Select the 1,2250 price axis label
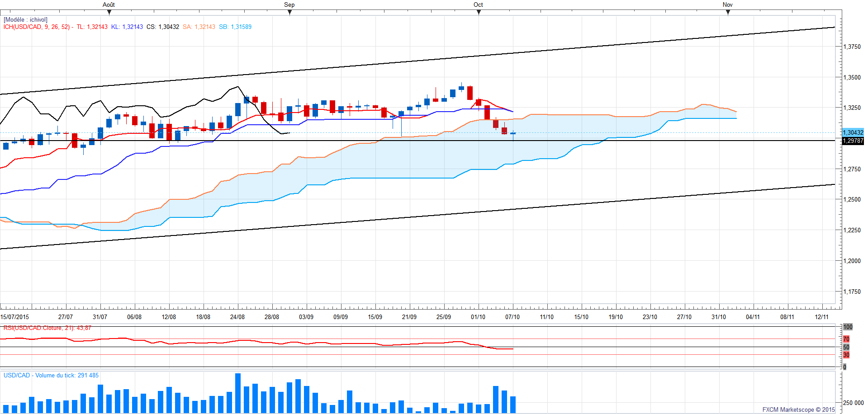 tap(852, 230)
